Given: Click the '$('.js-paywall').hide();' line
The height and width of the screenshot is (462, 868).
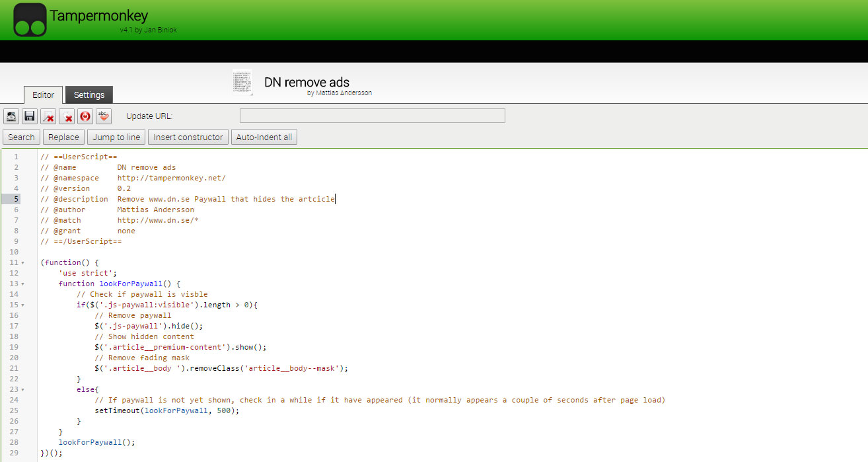Looking at the screenshot, I should pos(149,326).
